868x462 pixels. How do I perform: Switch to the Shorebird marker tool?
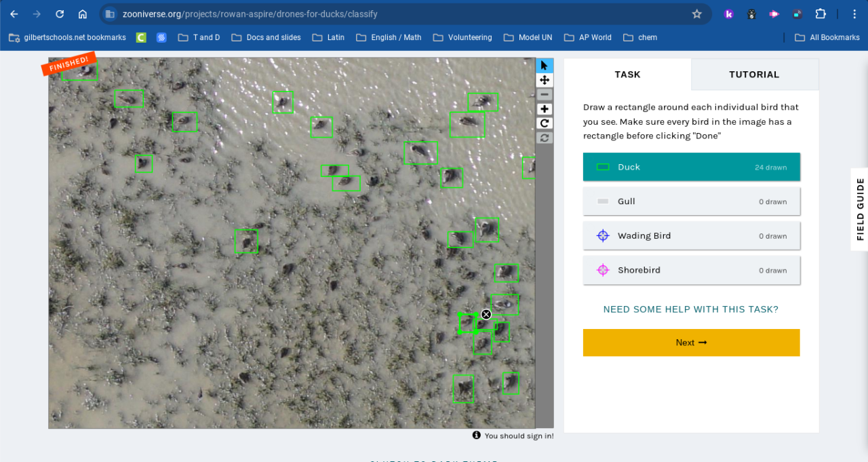coord(691,270)
